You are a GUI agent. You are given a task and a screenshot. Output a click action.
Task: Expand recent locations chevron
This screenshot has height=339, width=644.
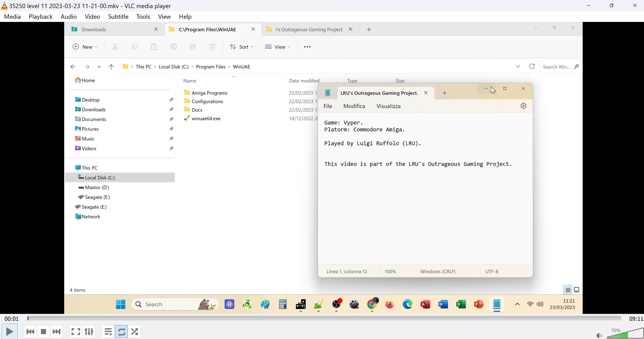[x=99, y=67]
